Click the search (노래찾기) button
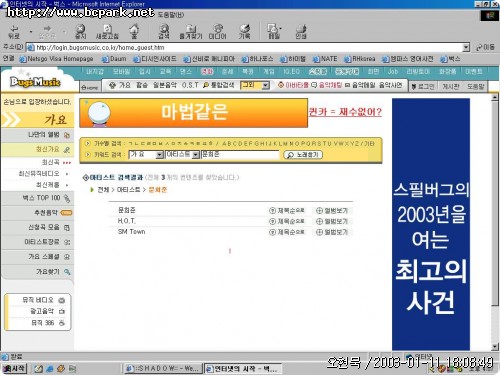Viewport: 500px width, 375px height. (x=303, y=155)
